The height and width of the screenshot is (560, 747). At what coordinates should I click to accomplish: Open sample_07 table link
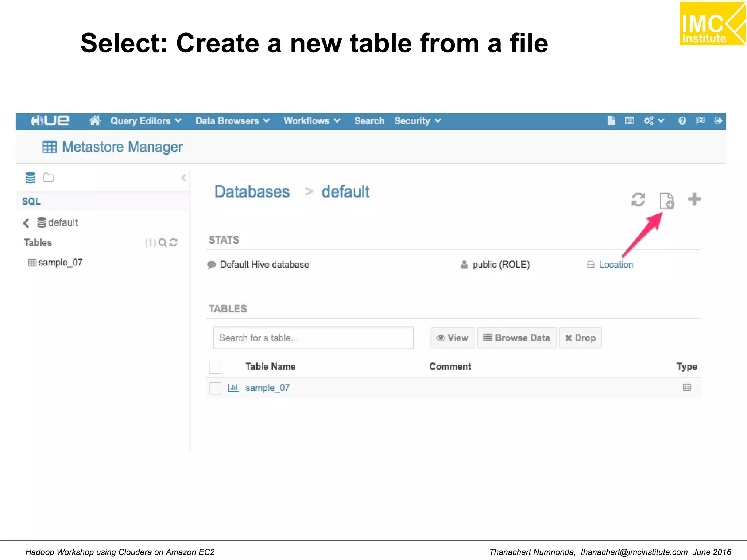(x=267, y=388)
